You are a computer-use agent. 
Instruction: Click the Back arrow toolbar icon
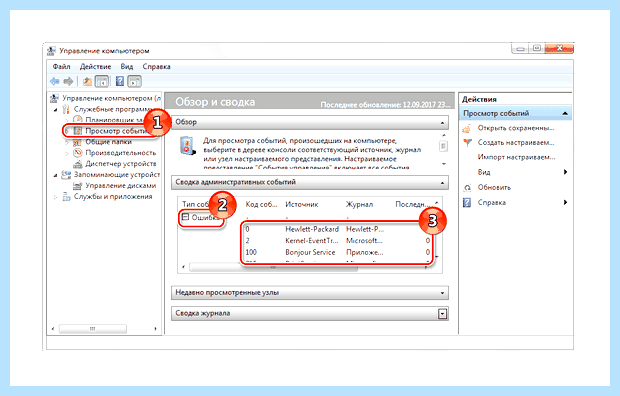(55, 81)
